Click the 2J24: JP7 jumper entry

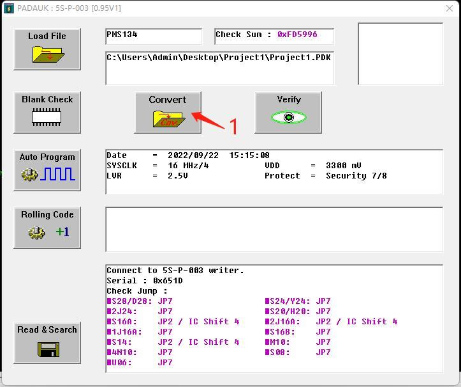point(140,312)
